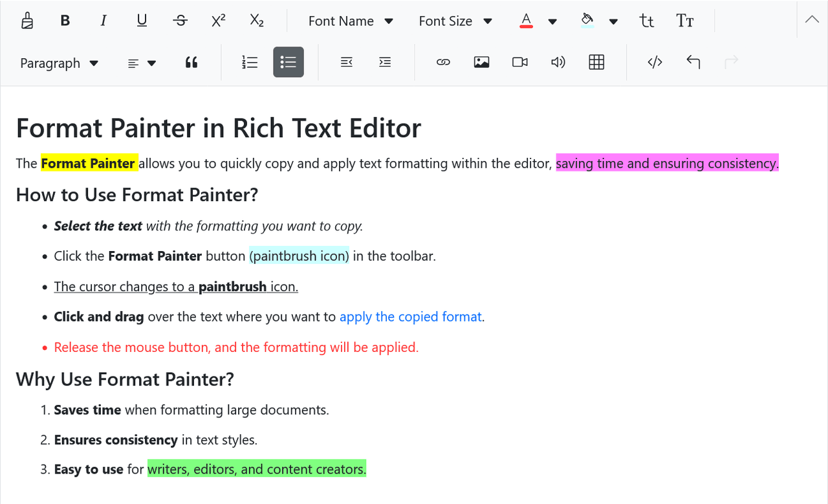
Task: Click the 'Saves time' list item
Action: click(191, 410)
